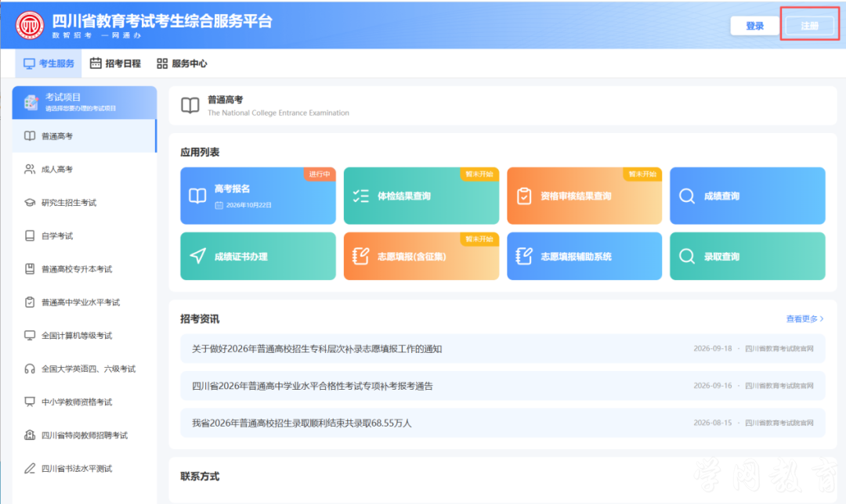Image resolution: width=846 pixels, height=504 pixels.
Task: Select 研究生招生考试 in the sidebar
Action: pyautogui.click(x=85, y=203)
